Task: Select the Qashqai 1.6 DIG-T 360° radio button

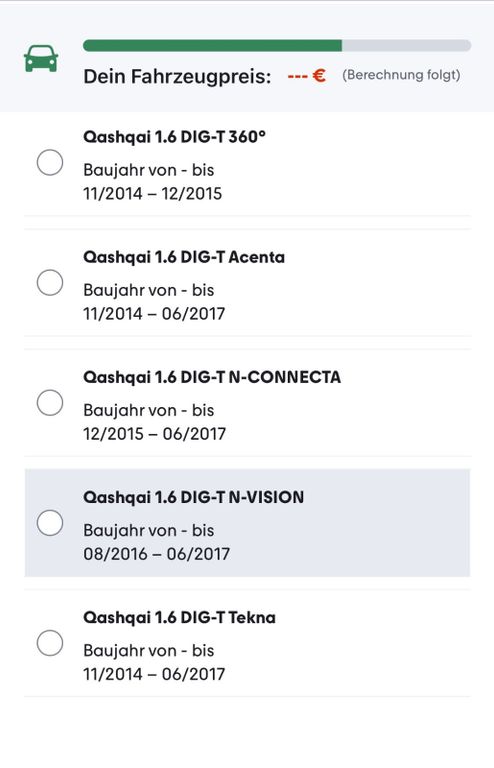Action: coord(50,163)
